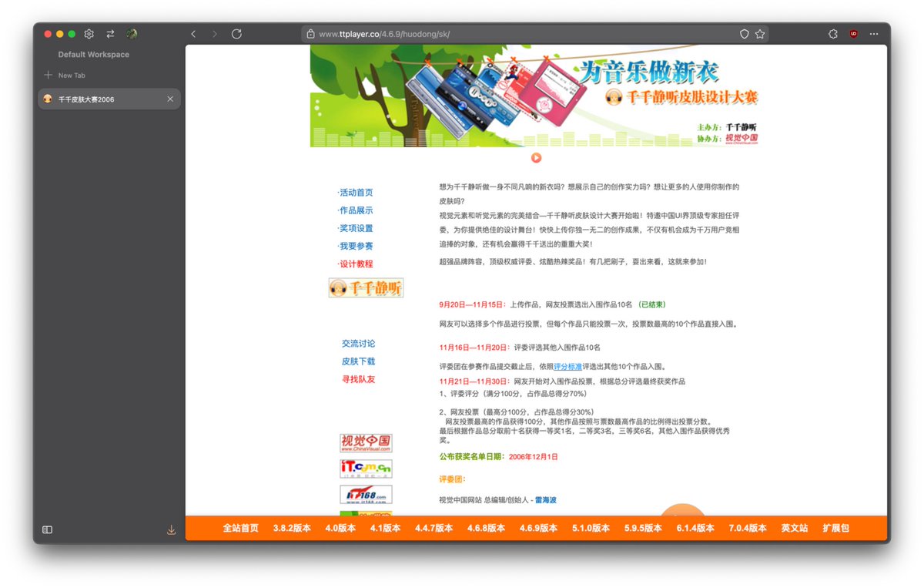This screenshot has height=588, width=924.
Task: Click the uBlock Origin extension icon
Action: click(853, 34)
